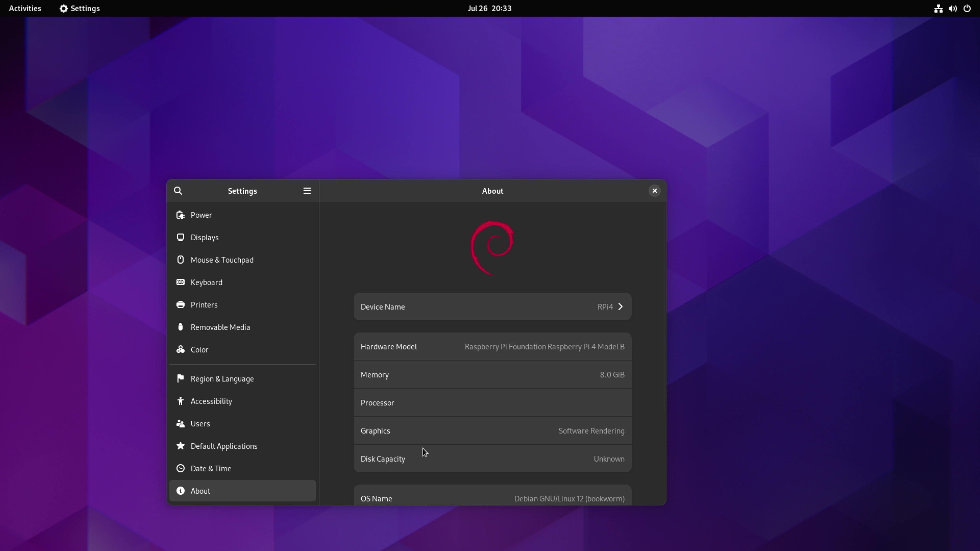Open Region & Language panel
The width and height of the screenshot is (980, 551).
pos(242,378)
